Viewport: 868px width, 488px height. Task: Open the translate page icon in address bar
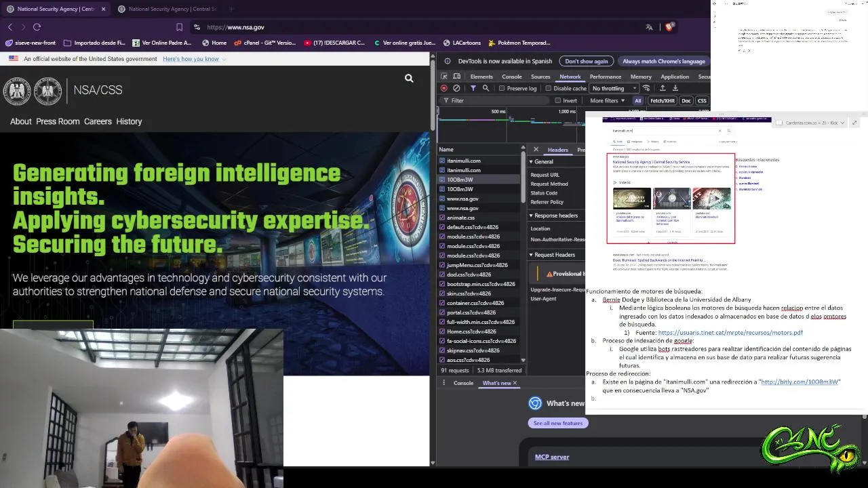coord(649,27)
